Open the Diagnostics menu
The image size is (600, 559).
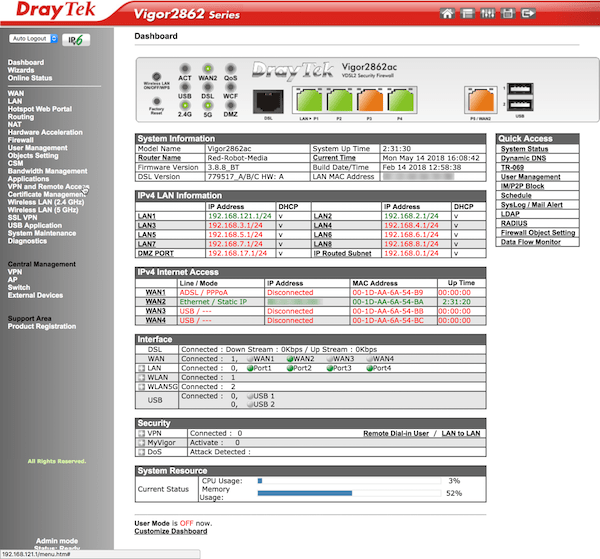point(27,241)
